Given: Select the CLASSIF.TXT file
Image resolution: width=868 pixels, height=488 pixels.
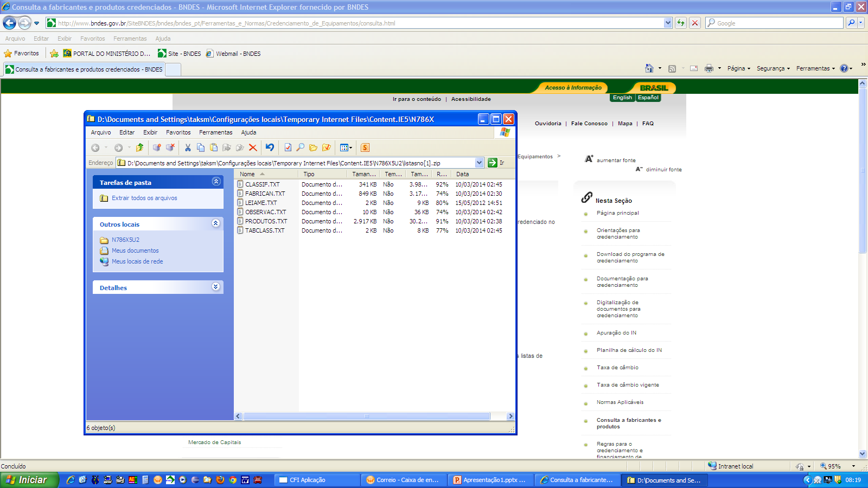Looking at the screenshot, I should (262, 184).
